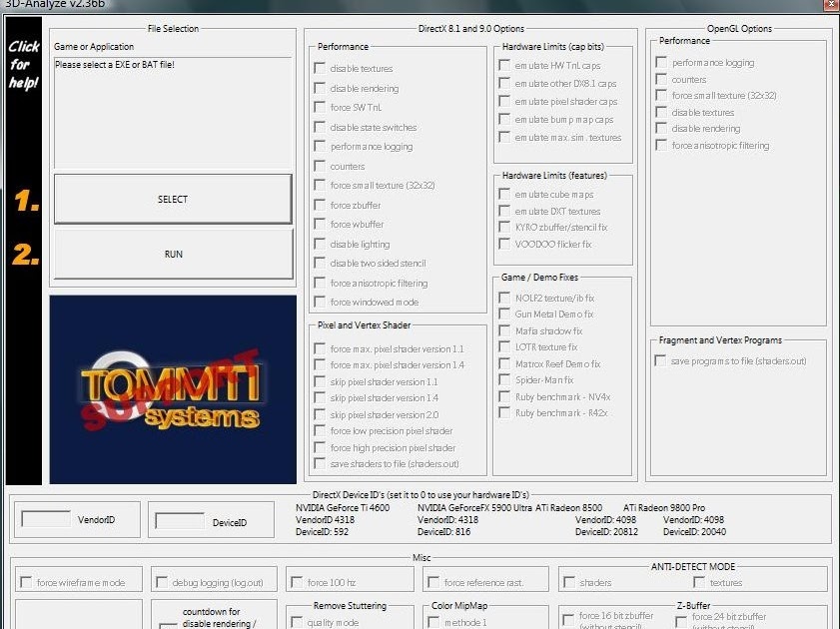Check the DirectX counters box
Image resolution: width=840 pixels, height=629 pixels.
pyautogui.click(x=320, y=166)
